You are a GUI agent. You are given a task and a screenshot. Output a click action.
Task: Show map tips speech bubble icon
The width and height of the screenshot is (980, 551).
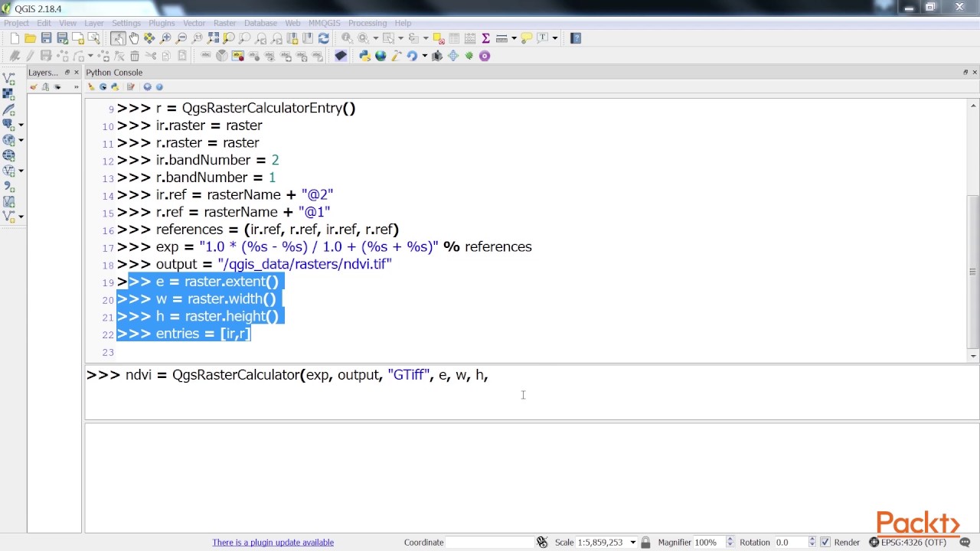coord(526,38)
